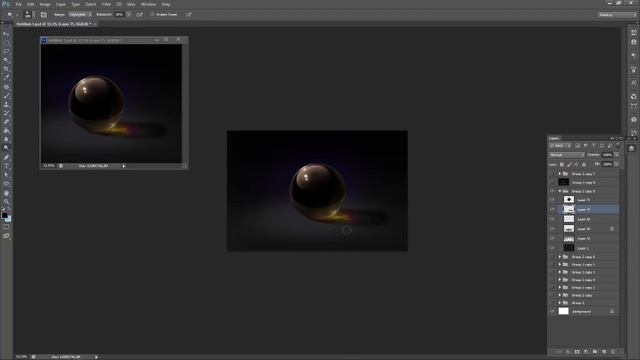Open the Edit menu

(x=31, y=4)
